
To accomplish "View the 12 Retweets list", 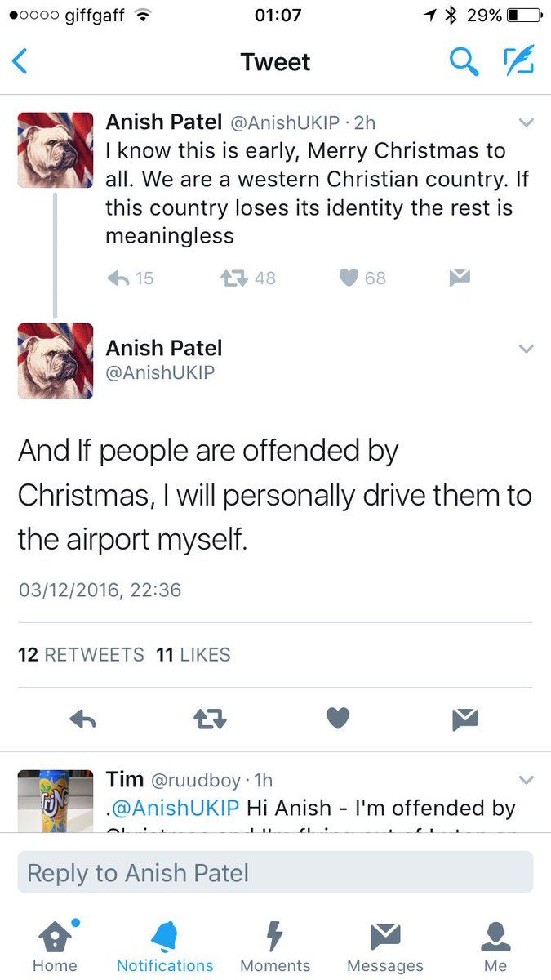I will [81, 654].
